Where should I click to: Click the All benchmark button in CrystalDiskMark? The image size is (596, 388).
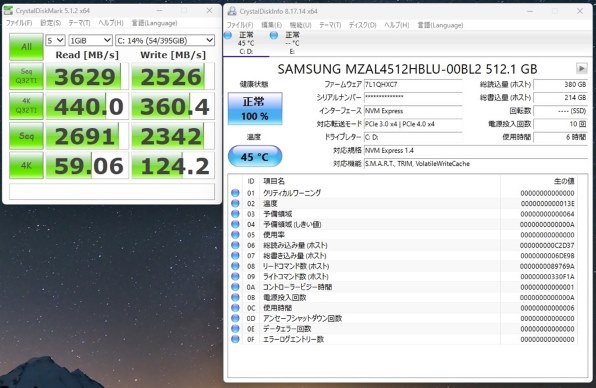click(x=26, y=47)
